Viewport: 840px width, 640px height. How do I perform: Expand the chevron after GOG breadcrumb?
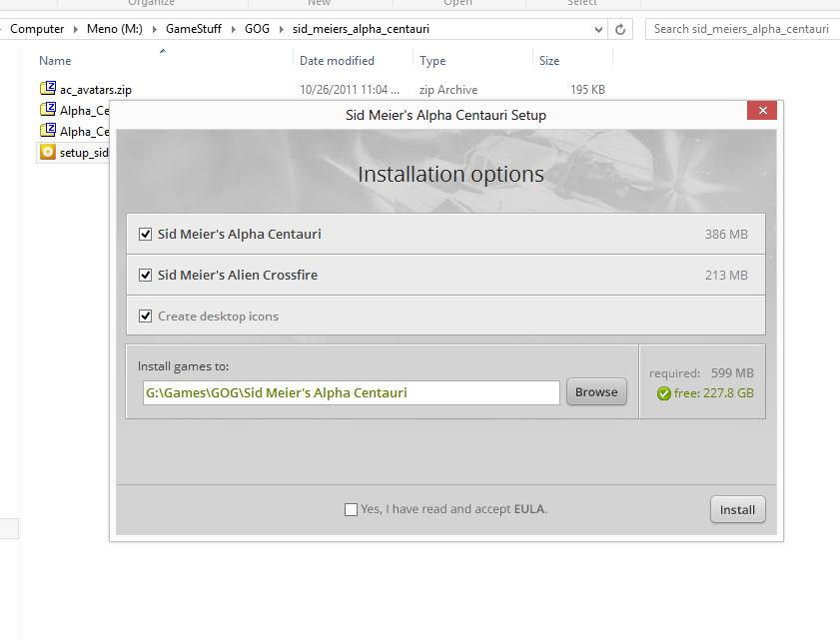coord(282,30)
